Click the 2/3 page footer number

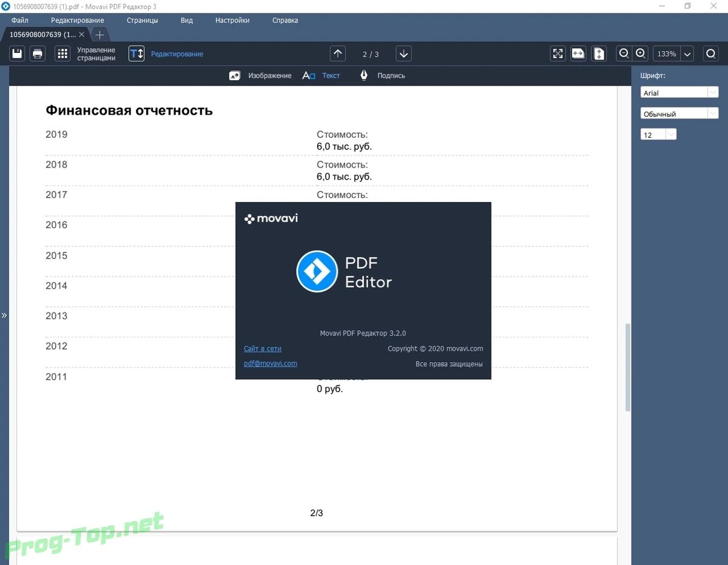317,513
